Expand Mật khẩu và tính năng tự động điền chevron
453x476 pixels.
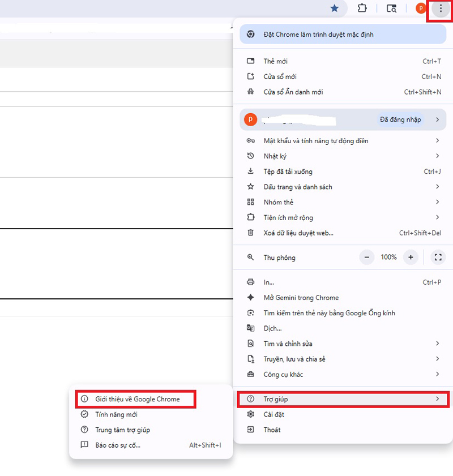(x=437, y=140)
